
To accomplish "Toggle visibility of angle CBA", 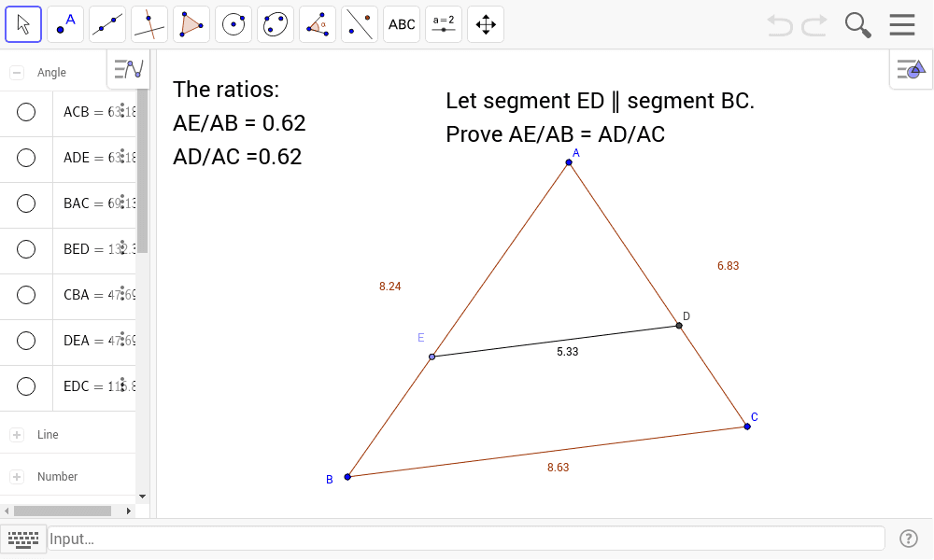I will point(26,295).
